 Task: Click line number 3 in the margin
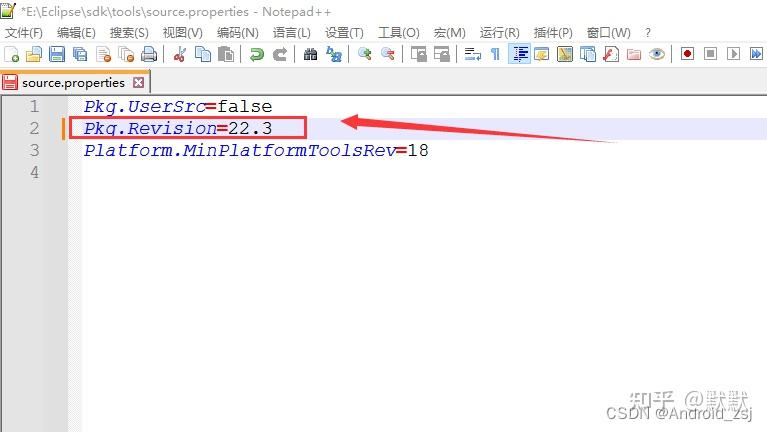click(34, 150)
